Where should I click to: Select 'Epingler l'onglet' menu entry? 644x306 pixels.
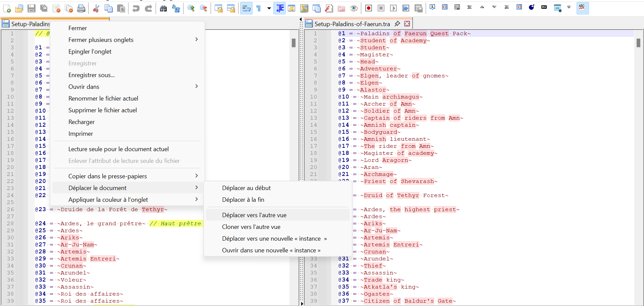[127, 52]
